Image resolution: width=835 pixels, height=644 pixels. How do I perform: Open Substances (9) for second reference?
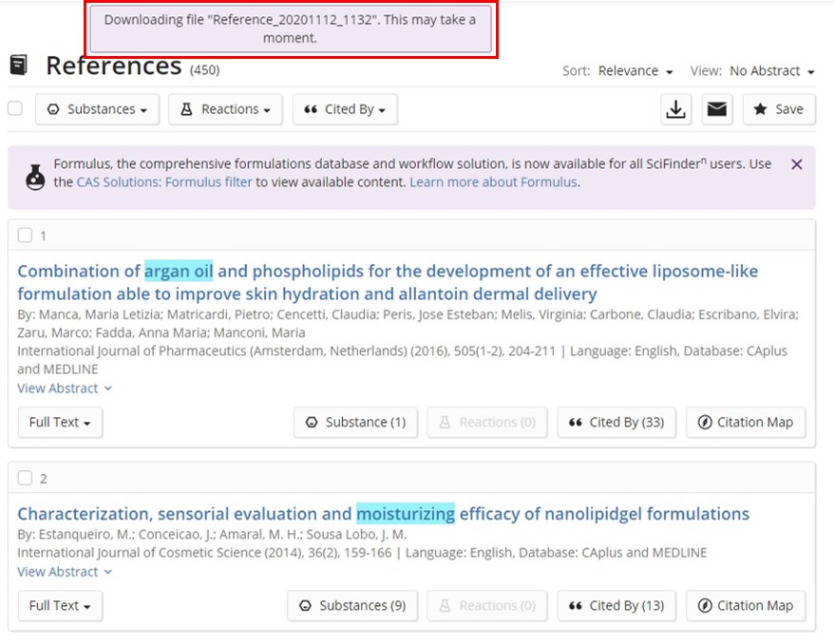(x=352, y=606)
